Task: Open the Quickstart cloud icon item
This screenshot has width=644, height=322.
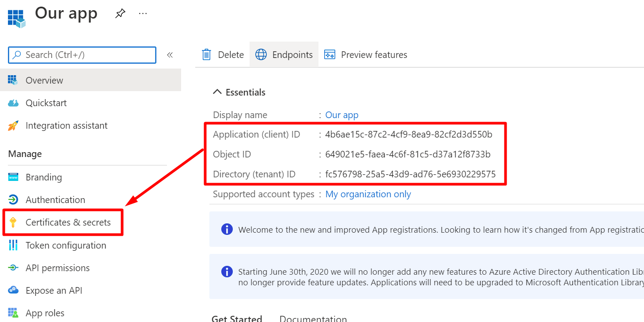Action: coord(13,103)
